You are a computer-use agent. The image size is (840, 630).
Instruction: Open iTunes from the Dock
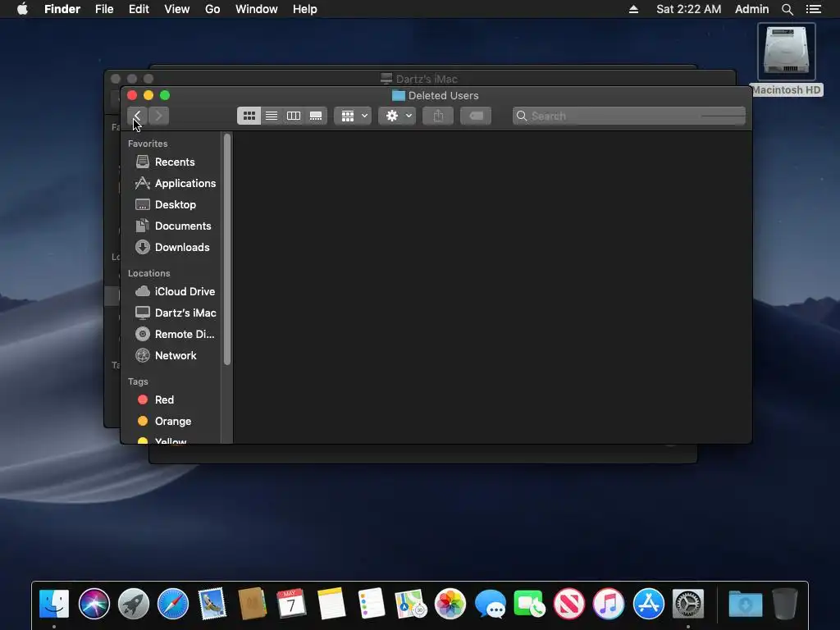(609, 604)
